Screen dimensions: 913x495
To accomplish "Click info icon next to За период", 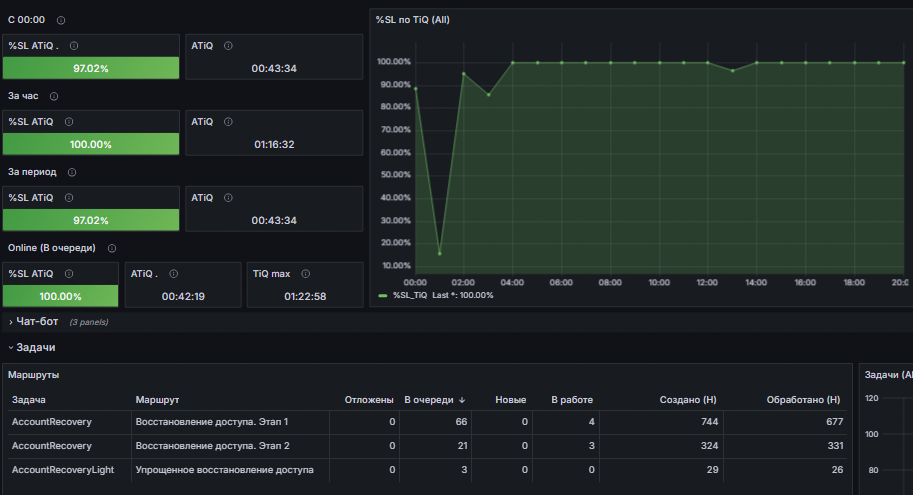I will click(x=72, y=172).
